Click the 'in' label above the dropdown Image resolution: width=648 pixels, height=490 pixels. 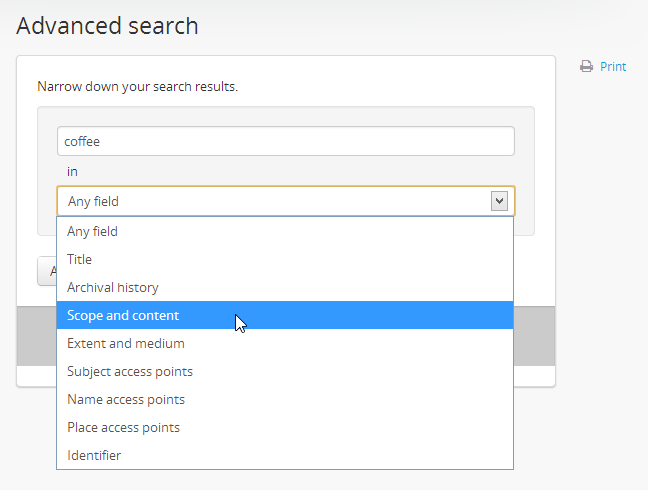click(72, 171)
